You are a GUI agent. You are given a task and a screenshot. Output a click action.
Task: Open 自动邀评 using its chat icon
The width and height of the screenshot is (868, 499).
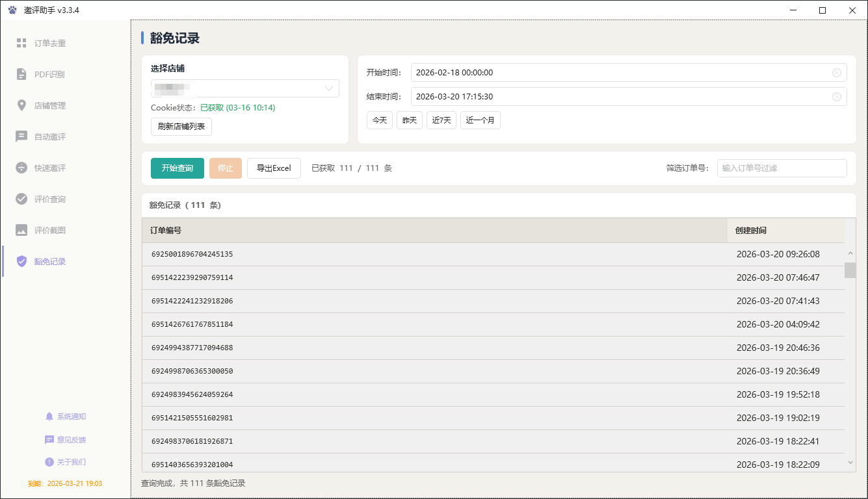coord(21,137)
